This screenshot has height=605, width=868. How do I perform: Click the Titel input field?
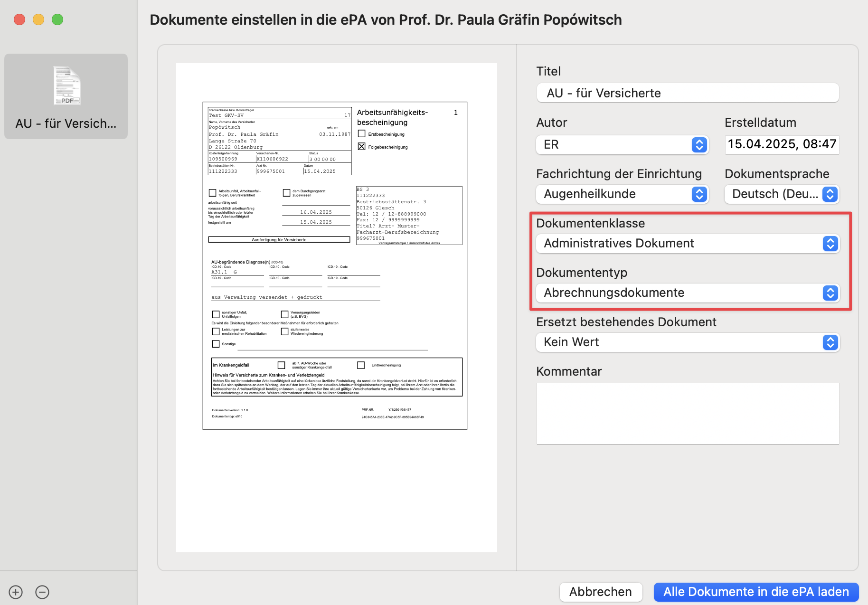tap(688, 93)
